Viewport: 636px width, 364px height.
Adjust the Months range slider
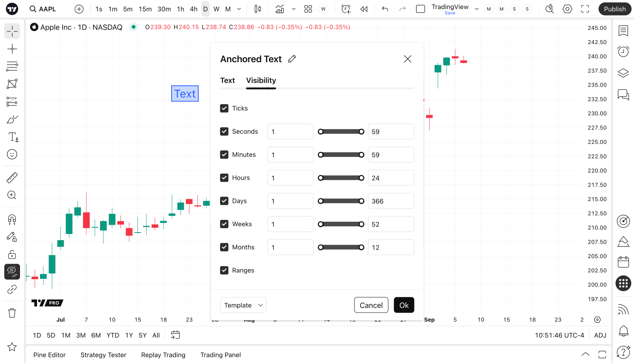(x=341, y=247)
